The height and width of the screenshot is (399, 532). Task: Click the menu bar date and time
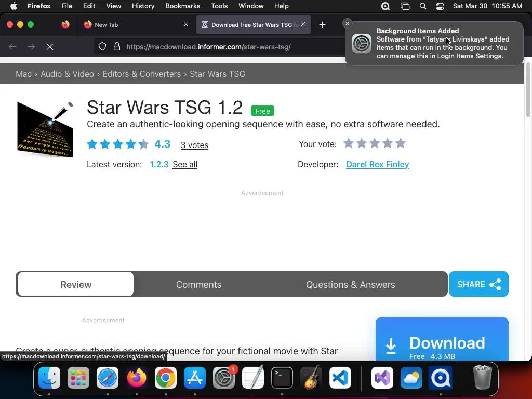click(x=487, y=6)
